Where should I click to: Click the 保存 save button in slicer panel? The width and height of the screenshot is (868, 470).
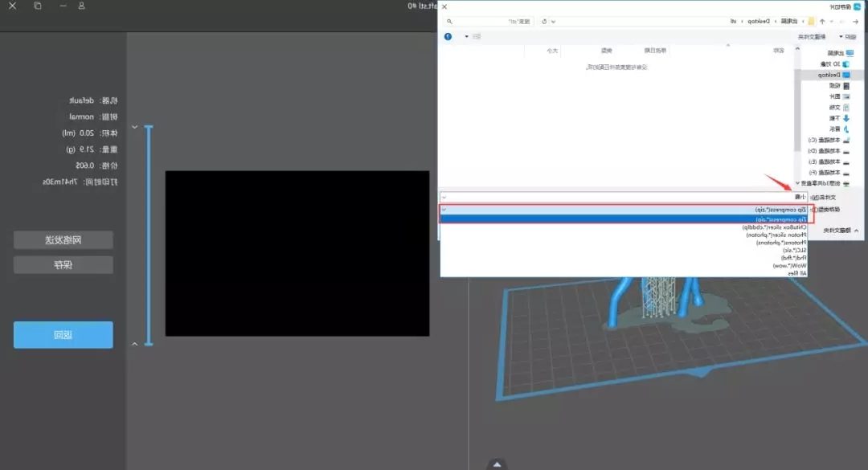coord(63,264)
